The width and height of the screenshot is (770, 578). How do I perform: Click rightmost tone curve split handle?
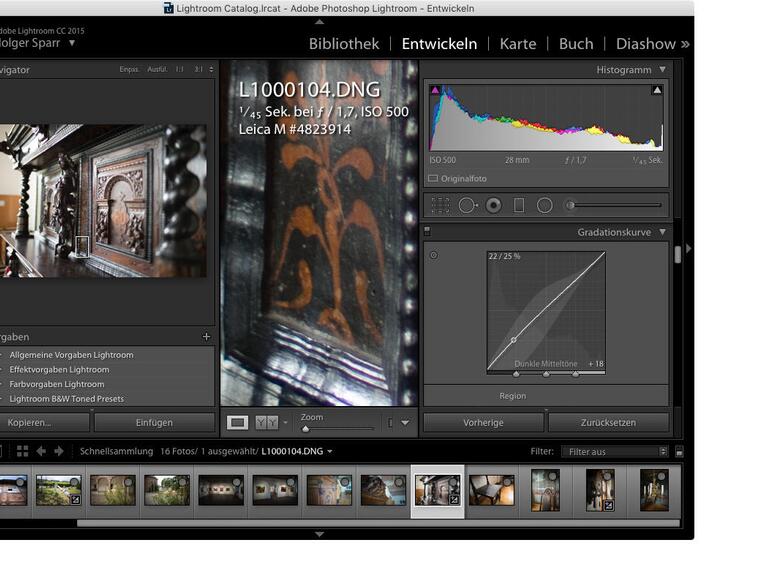point(575,374)
